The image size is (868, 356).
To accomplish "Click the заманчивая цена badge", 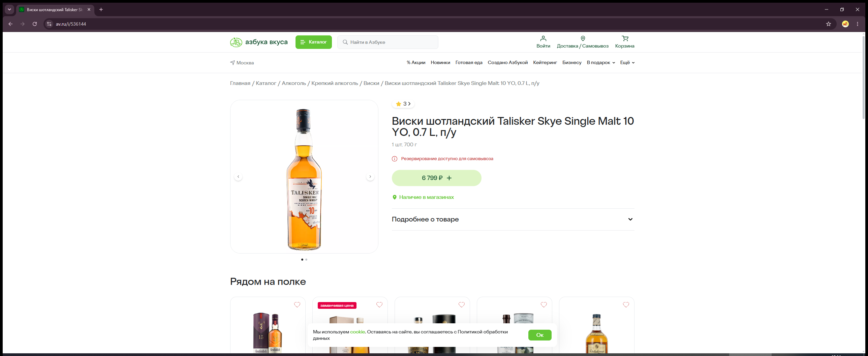I will click(337, 305).
